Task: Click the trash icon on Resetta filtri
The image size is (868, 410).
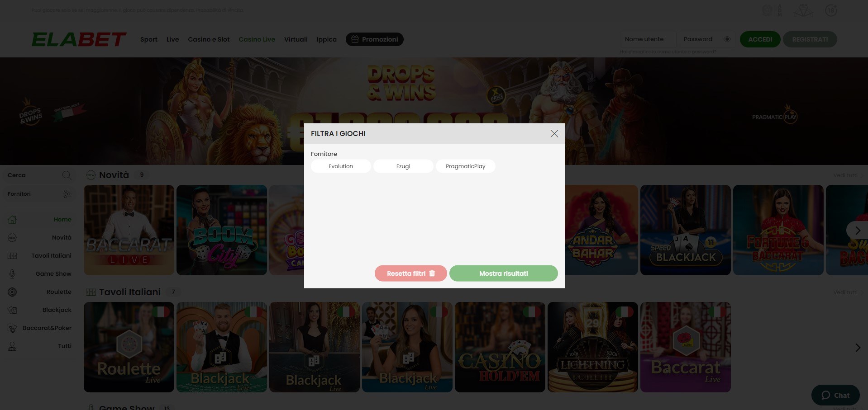Action: (x=432, y=273)
